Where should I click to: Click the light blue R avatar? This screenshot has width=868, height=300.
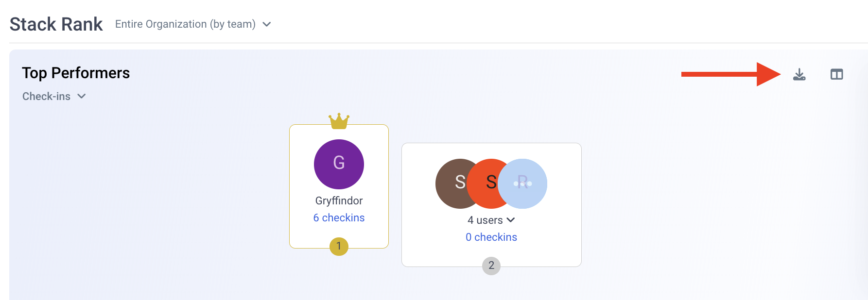point(522,183)
